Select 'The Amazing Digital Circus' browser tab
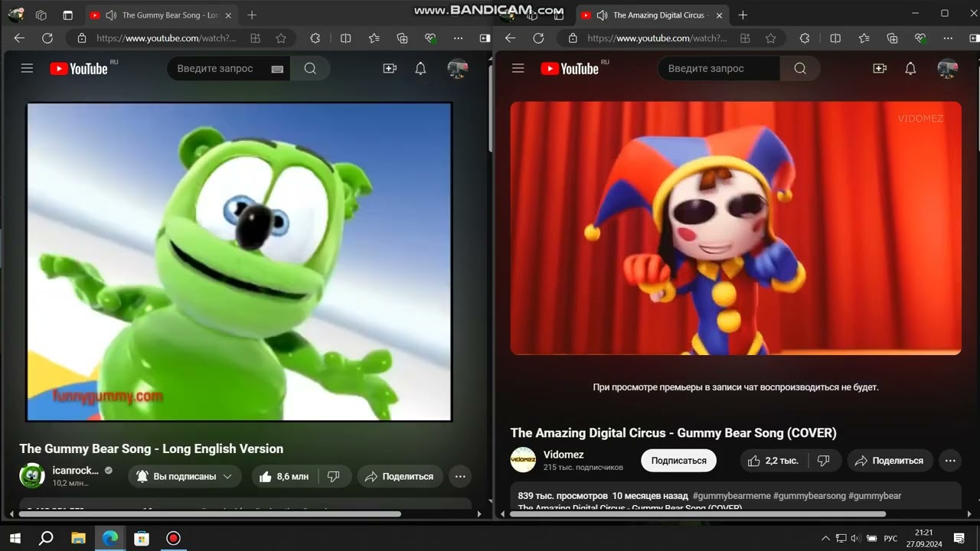 652,15
